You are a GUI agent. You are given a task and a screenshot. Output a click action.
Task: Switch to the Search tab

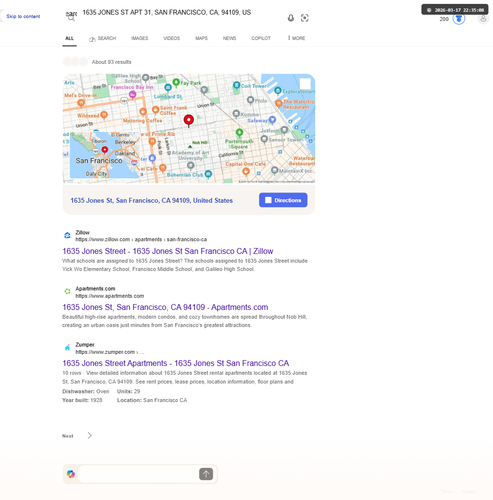coord(102,38)
